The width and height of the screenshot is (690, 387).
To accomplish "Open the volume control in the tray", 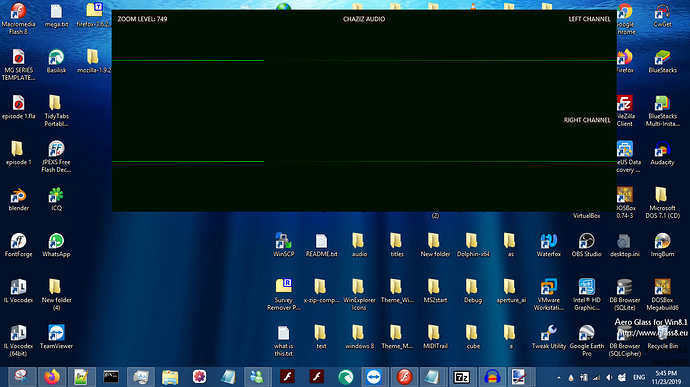I will 609,378.
